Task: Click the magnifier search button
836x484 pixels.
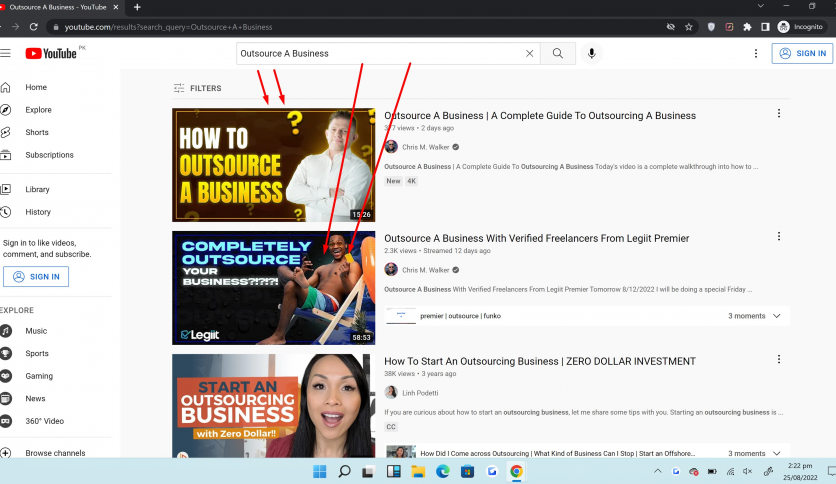Action: click(x=558, y=53)
